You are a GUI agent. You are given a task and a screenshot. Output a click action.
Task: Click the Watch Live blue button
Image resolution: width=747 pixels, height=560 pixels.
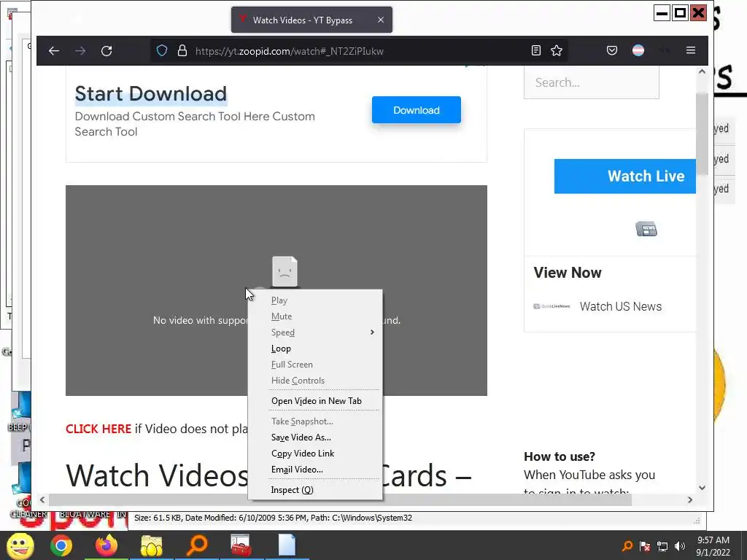(x=625, y=176)
